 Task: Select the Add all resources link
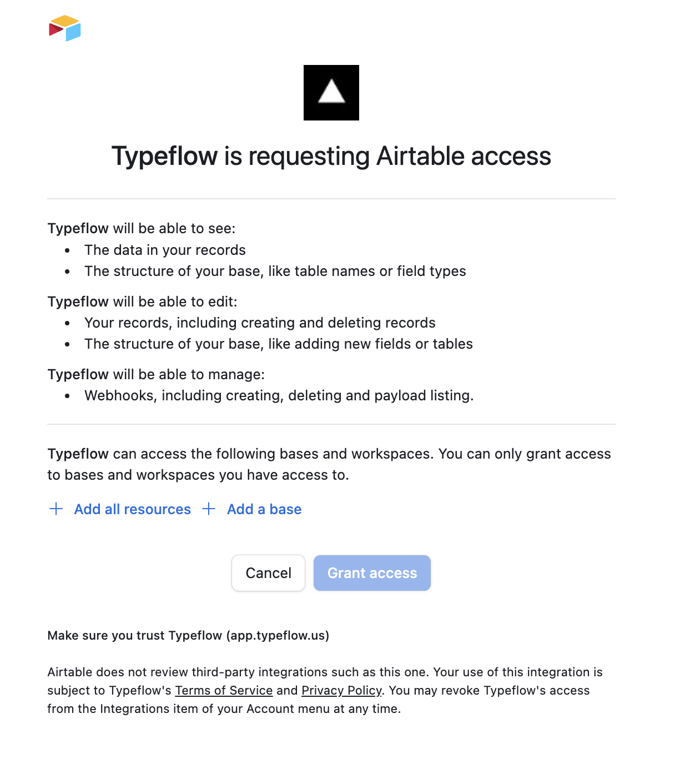132,509
